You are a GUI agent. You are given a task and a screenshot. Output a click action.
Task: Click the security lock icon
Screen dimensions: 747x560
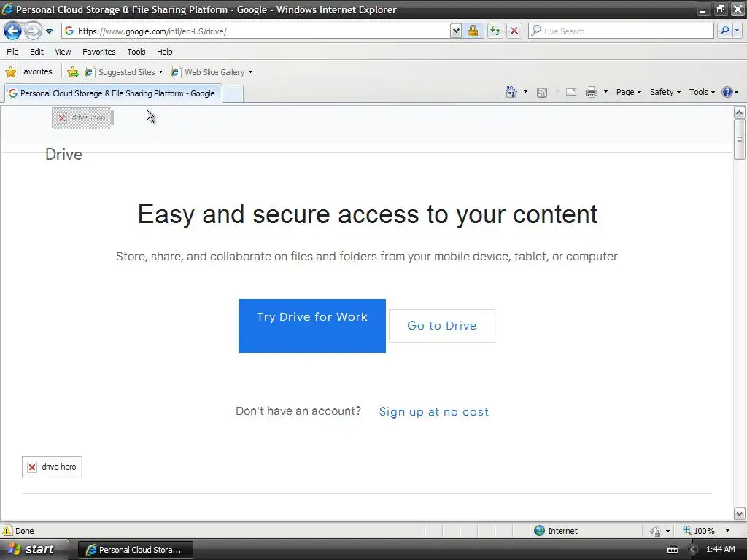(x=473, y=31)
